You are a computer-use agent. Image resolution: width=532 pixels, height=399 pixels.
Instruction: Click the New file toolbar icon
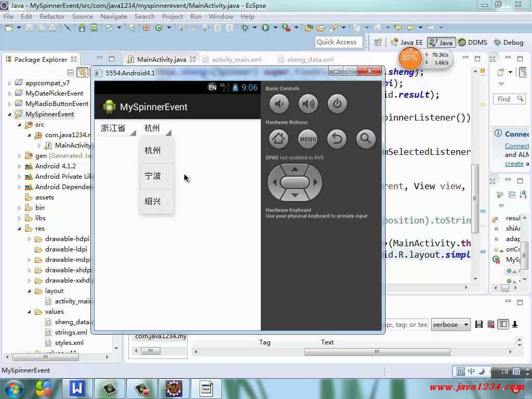(9, 28)
